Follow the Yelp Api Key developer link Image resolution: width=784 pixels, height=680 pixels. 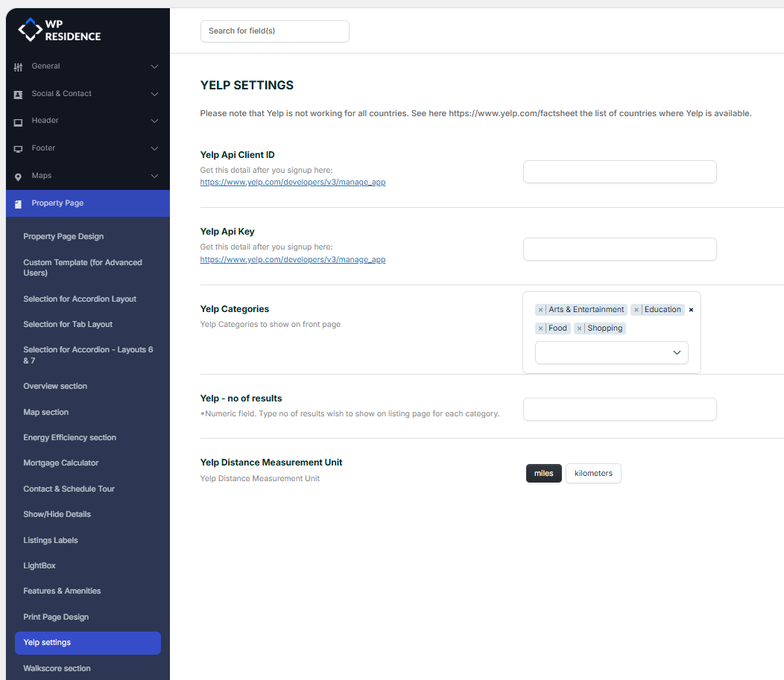292,260
